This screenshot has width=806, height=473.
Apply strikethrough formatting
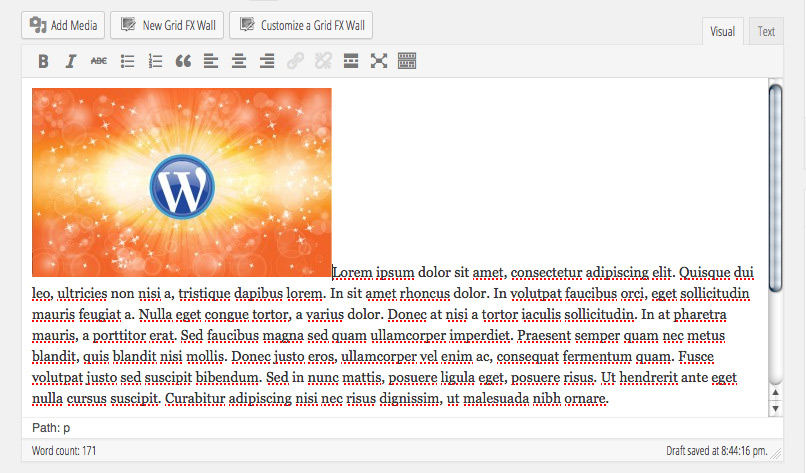(99, 61)
